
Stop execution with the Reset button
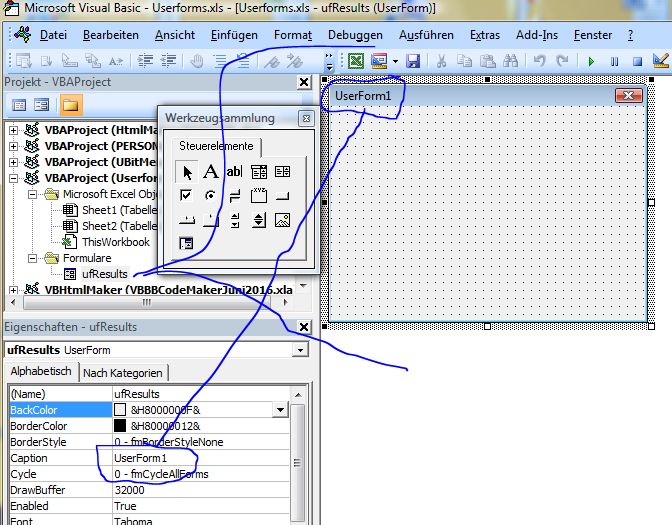pos(638,62)
